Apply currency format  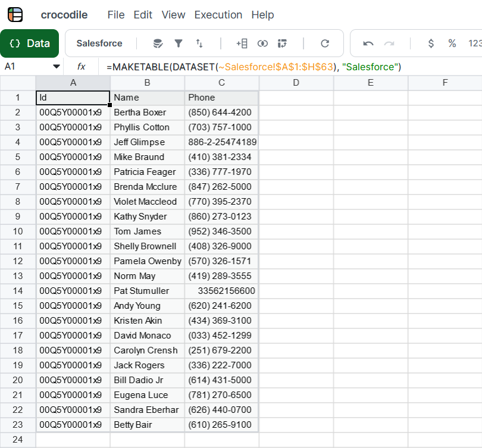(431, 43)
